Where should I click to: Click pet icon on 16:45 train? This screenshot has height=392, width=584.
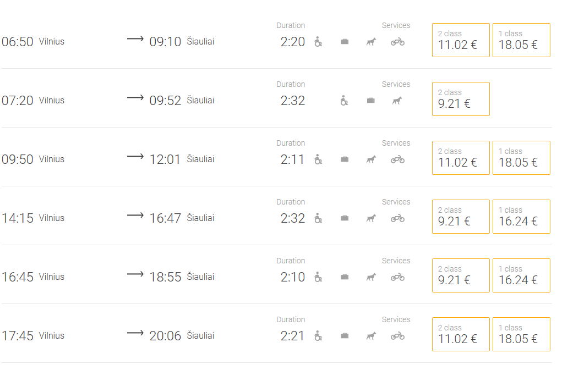click(371, 277)
